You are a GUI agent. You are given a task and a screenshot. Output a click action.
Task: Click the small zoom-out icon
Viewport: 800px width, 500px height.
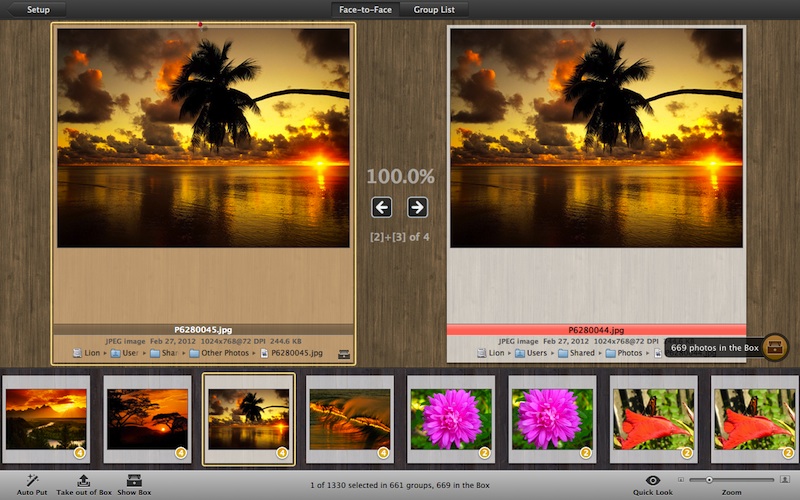point(681,481)
